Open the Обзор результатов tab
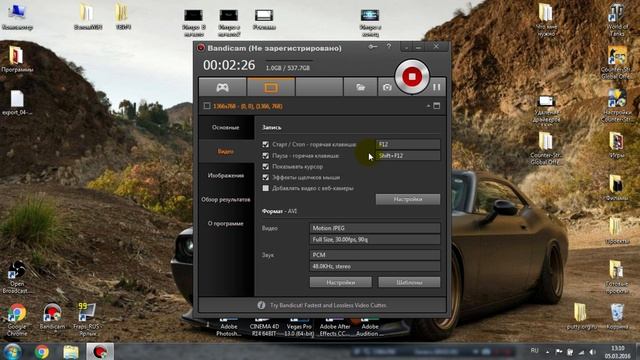 click(226, 200)
